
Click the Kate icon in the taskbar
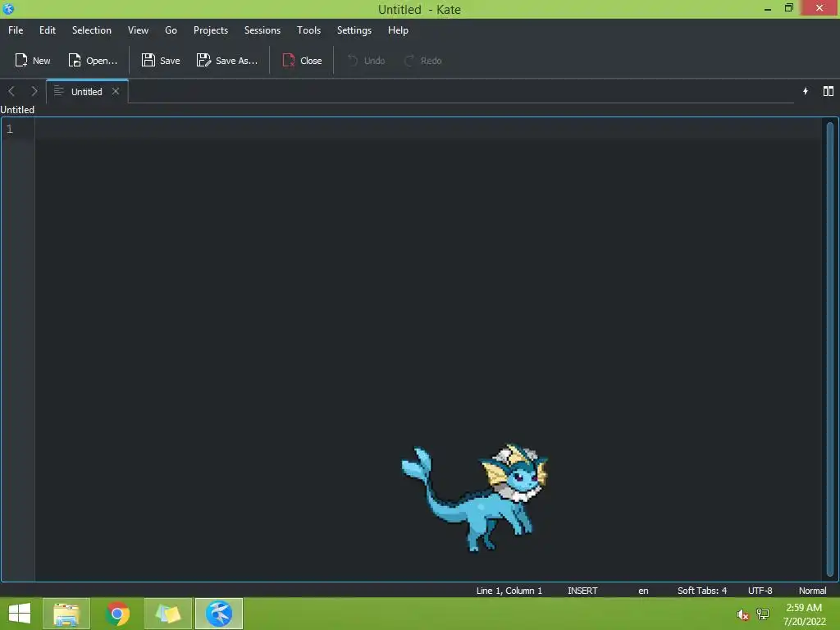(219, 614)
